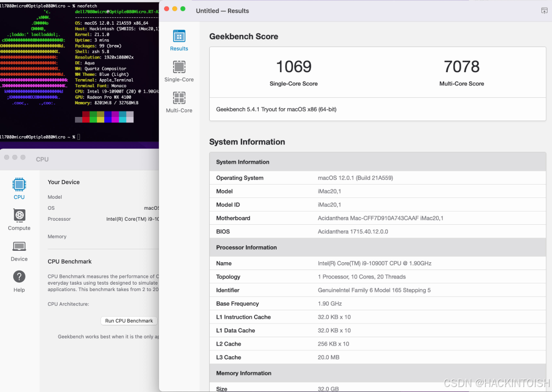Select the GenuineIntel Family 6 identifier value
The height and width of the screenshot is (392, 552).
click(374, 290)
